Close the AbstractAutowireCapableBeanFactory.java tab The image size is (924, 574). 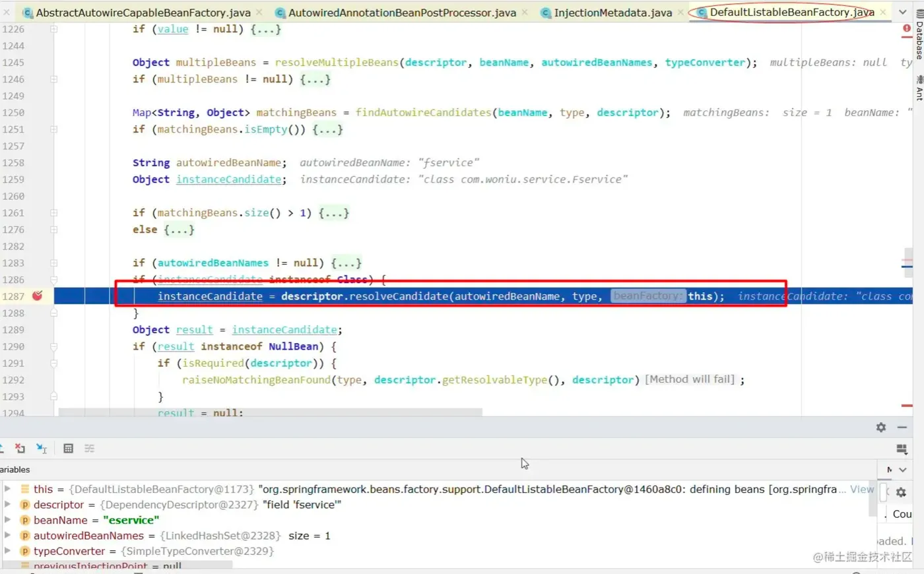click(259, 13)
